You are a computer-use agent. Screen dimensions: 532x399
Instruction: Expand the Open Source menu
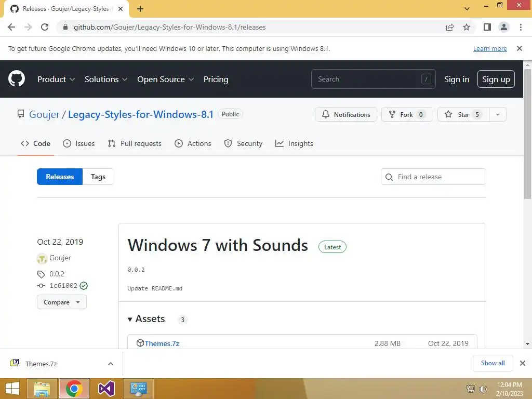(166, 79)
